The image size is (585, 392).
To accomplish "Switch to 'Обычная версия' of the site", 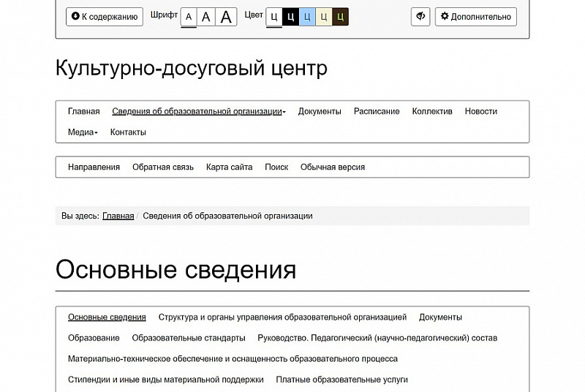I will [x=333, y=167].
